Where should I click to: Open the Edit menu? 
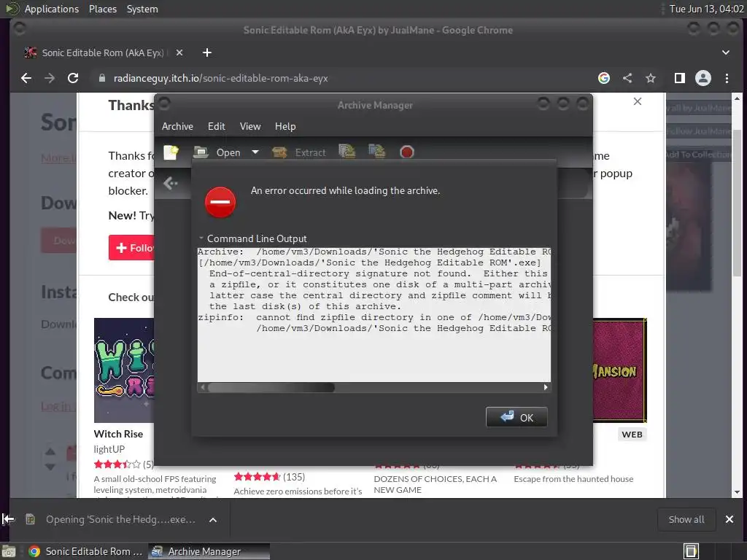coord(216,127)
